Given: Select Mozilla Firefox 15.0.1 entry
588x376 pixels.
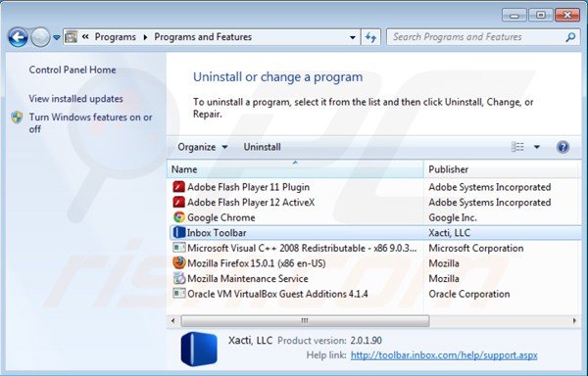Looking at the screenshot, I should (257, 263).
